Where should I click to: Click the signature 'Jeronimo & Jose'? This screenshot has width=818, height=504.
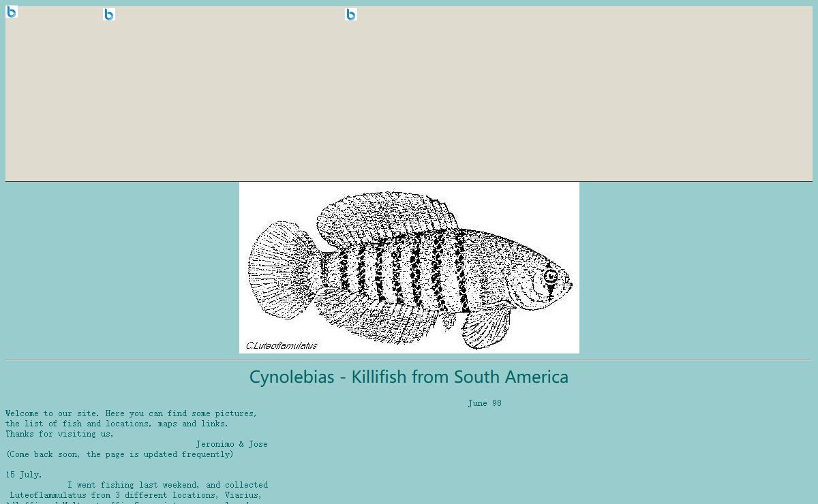tap(232, 444)
